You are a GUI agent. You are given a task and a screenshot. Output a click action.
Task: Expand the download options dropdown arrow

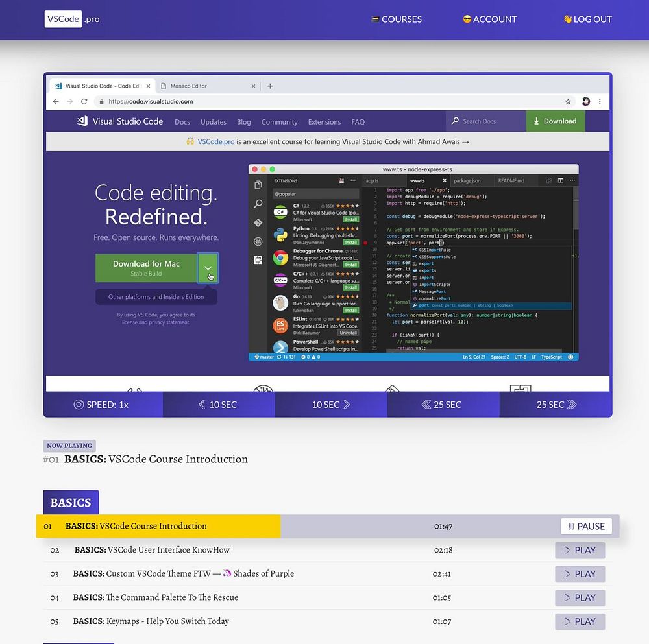[x=208, y=268]
